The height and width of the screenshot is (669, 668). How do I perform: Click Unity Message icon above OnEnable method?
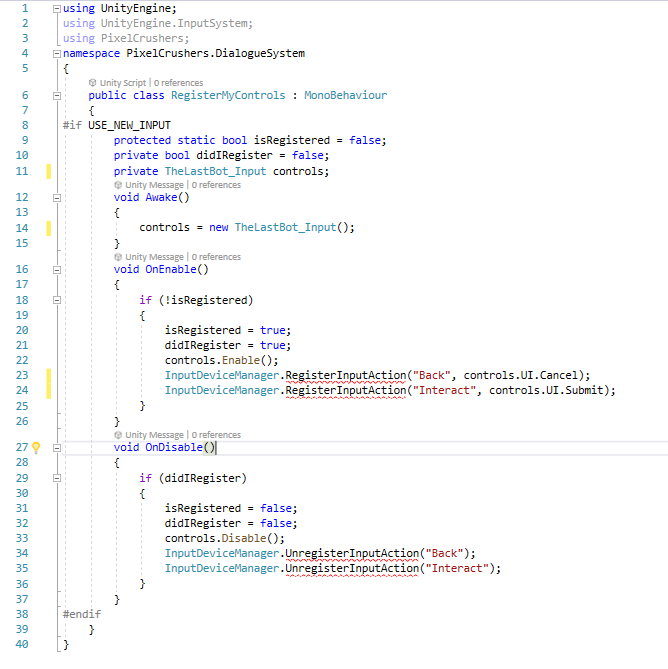point(118,257)
